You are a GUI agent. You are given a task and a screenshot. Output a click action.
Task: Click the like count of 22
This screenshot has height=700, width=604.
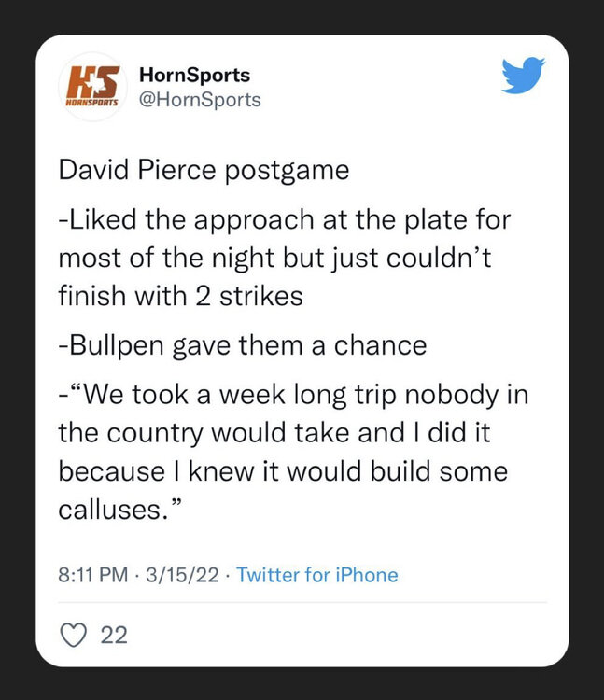(x=113, y=636)
